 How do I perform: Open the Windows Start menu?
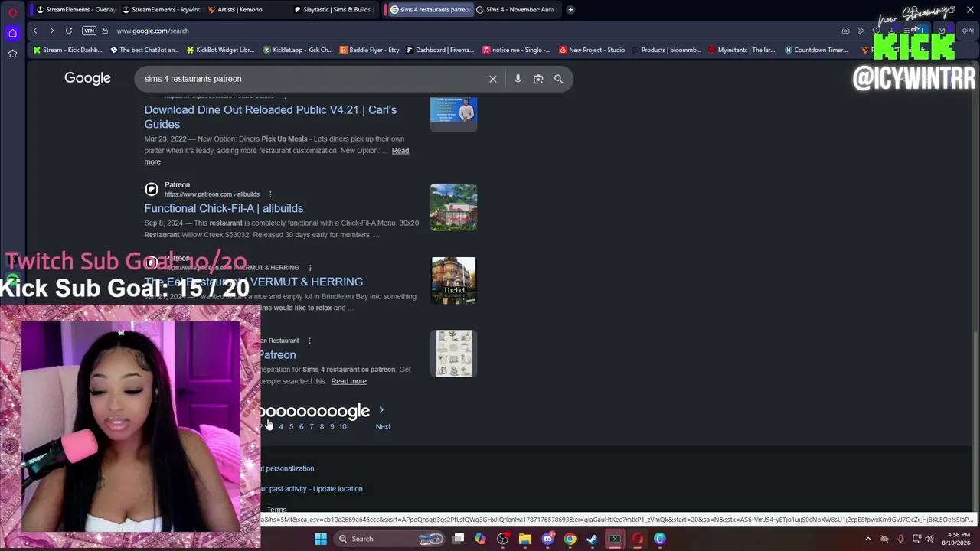(321, 539)
